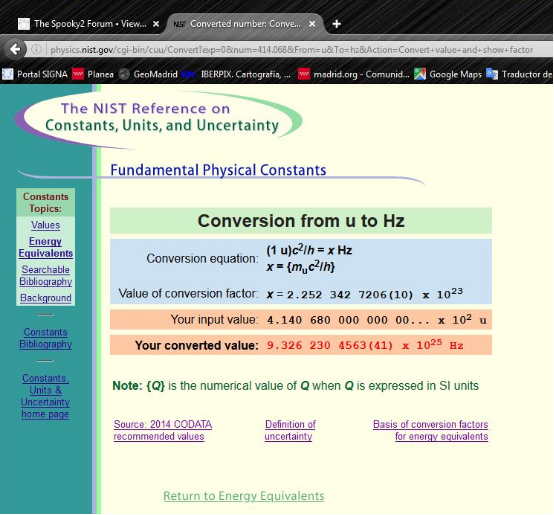This screenshot has width=554, height=515.
Task: Open Constants Bibliography sidebar link
Action: coord(46,338)
